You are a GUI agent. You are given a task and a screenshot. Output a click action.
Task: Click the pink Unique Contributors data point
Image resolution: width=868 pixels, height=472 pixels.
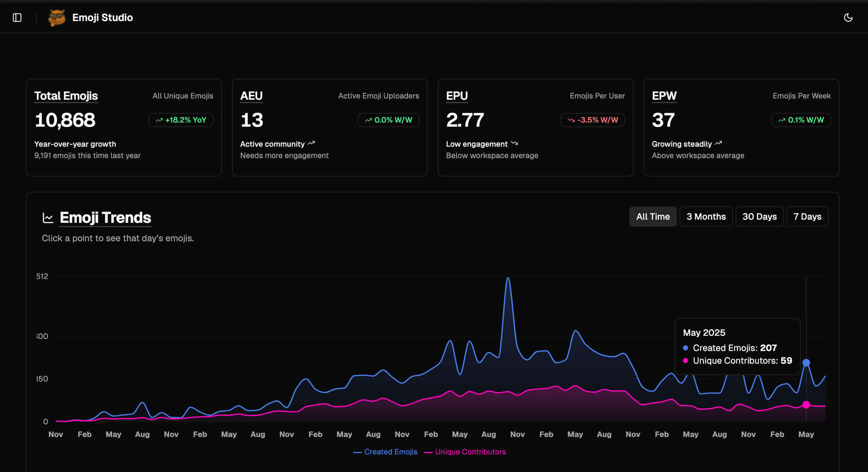tap(806, 405)
